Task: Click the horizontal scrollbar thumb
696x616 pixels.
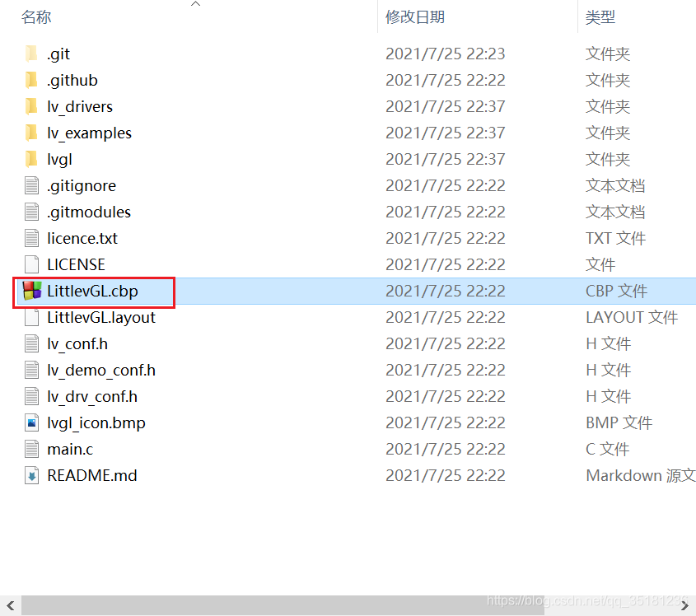Action: pos(283,605)
